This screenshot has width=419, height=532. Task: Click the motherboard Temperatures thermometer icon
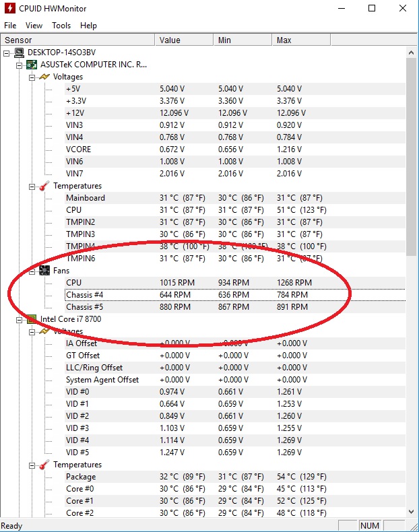44,186
